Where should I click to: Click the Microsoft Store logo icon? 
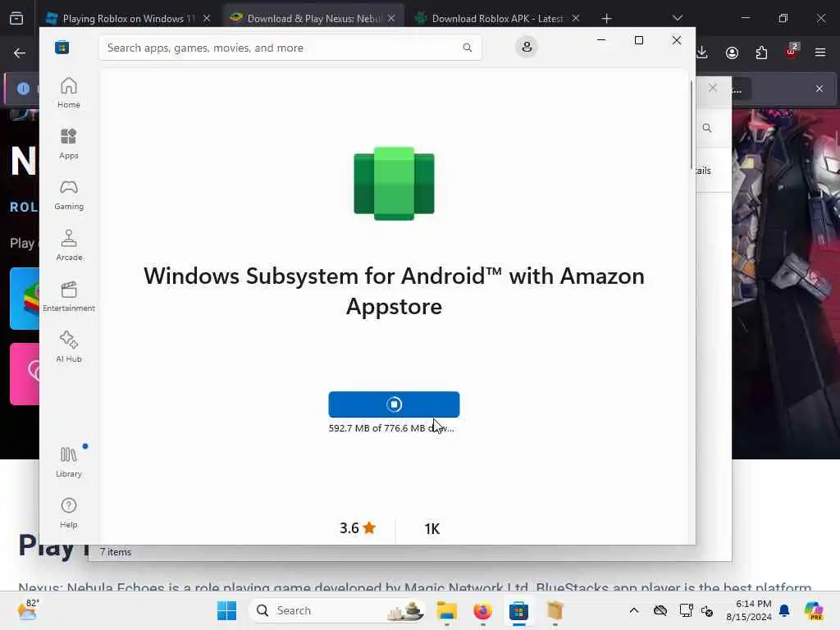click(62, 47)
